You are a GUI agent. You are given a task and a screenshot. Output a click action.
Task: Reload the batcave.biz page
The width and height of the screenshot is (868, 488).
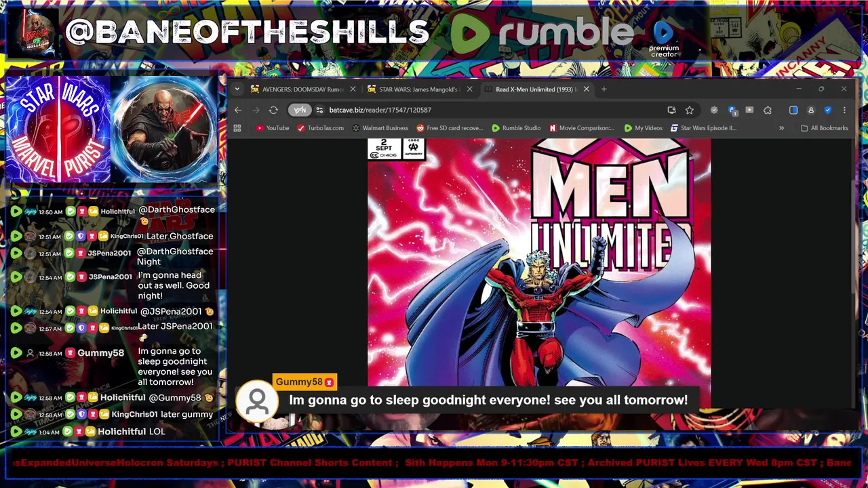(273, 110)
